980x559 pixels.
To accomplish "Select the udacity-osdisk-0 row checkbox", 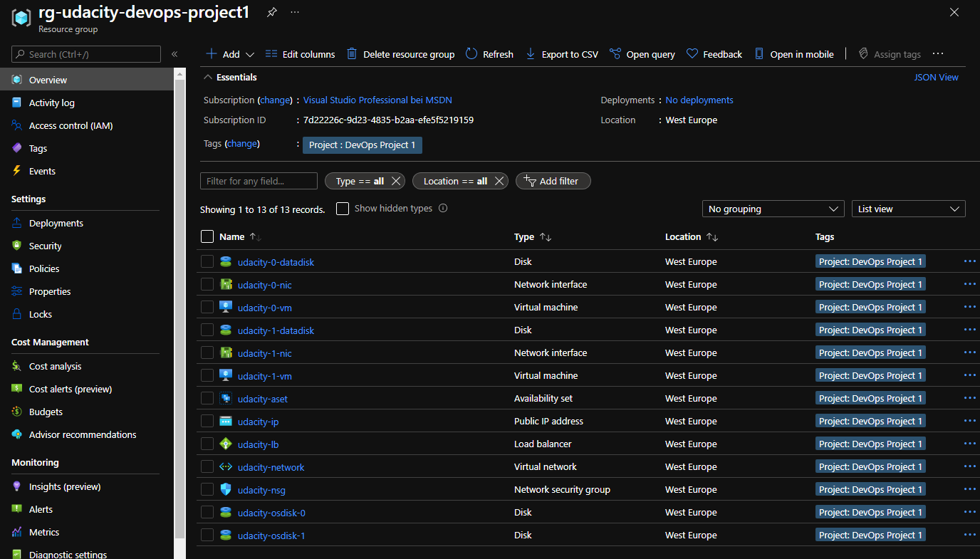I will point(207,513).
